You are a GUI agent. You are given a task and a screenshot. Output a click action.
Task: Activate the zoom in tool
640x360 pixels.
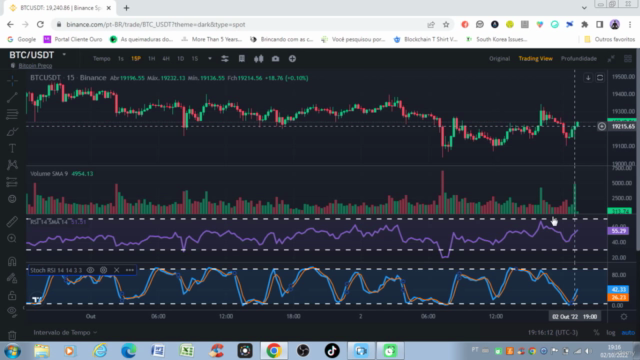[x=12, y=238]
